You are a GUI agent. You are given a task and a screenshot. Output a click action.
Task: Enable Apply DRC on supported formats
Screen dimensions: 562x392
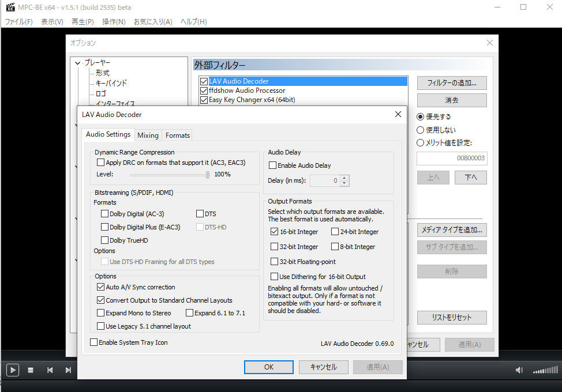(x=101, y=163)
